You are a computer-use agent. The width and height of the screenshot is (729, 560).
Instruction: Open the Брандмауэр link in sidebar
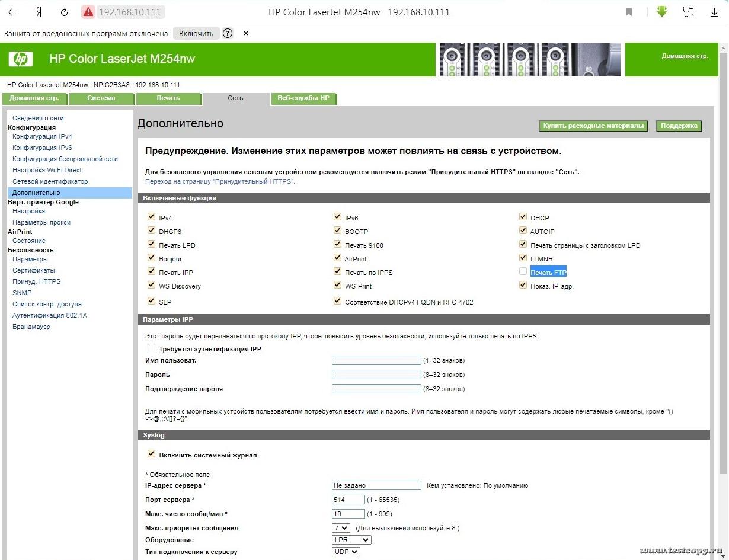31,327
